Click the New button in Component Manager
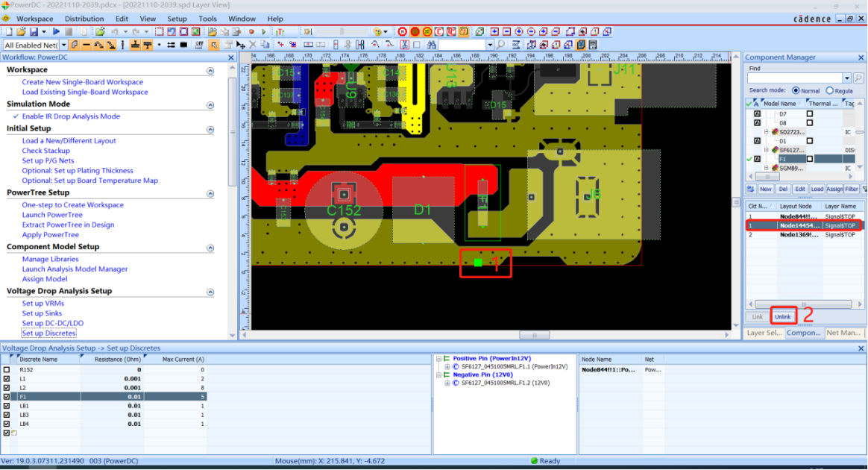The height and width of the screenshot is (470, 868). point(766,189)
